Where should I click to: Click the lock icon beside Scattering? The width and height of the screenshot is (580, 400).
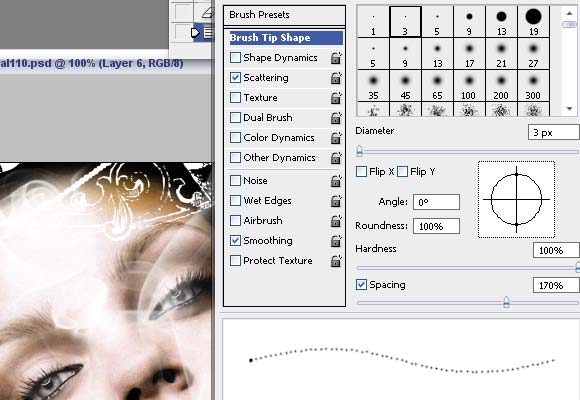coord(336,78)
